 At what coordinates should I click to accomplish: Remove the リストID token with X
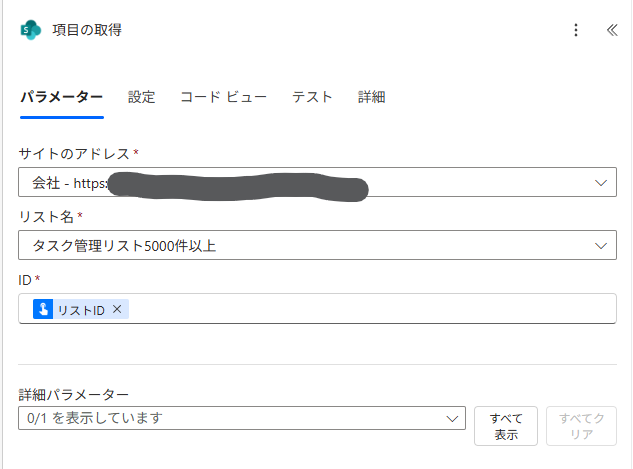coord(117,310)
